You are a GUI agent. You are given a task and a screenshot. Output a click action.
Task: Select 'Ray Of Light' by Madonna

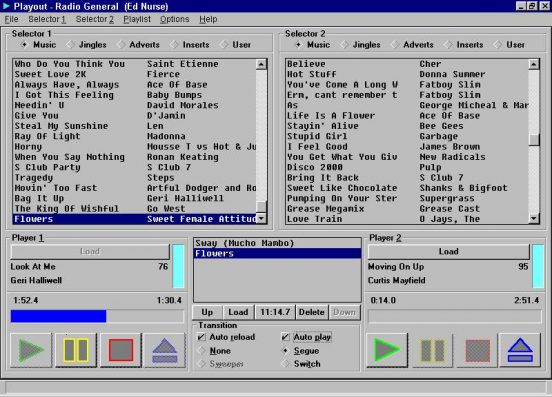134,136
